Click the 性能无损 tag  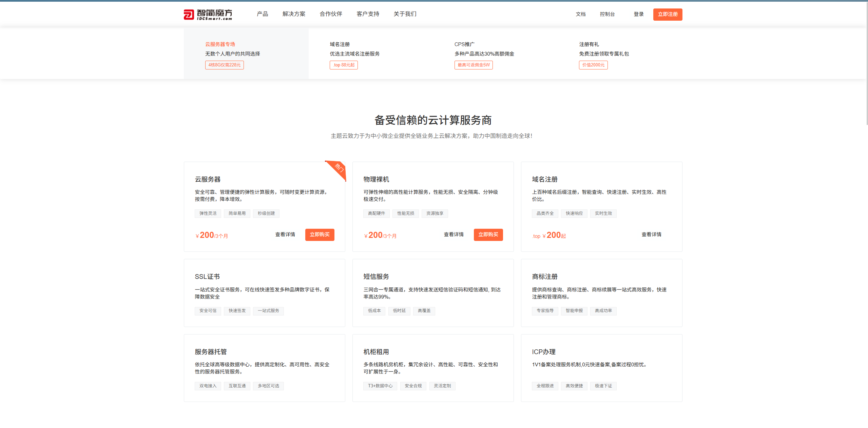[x=406, y=213]
